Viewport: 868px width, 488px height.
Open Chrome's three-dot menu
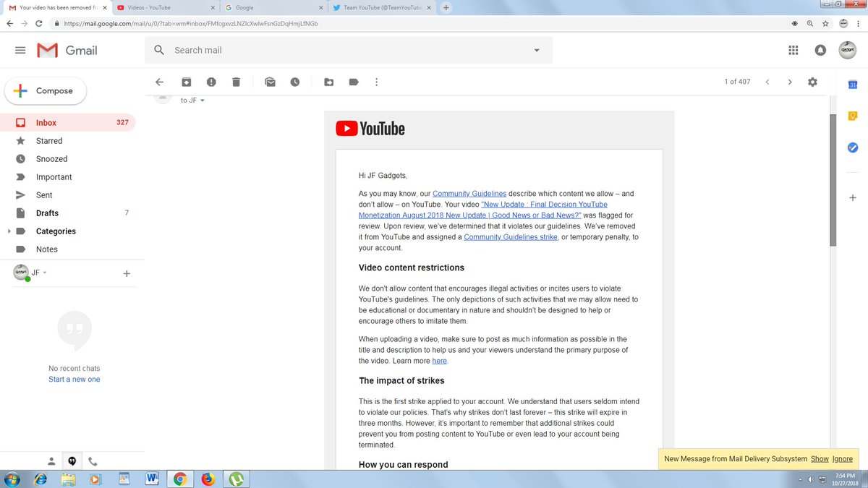pyautogui.click(x=860, y=23)
